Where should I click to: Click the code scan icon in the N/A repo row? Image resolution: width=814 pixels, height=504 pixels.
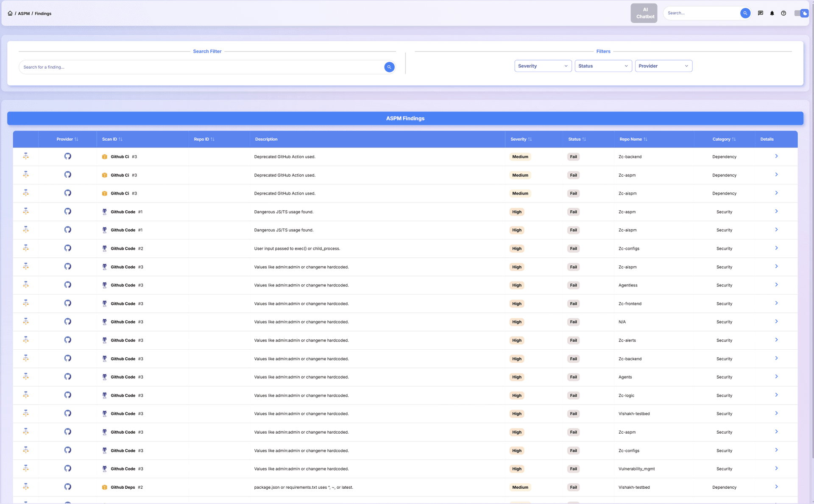pos(105,322)
